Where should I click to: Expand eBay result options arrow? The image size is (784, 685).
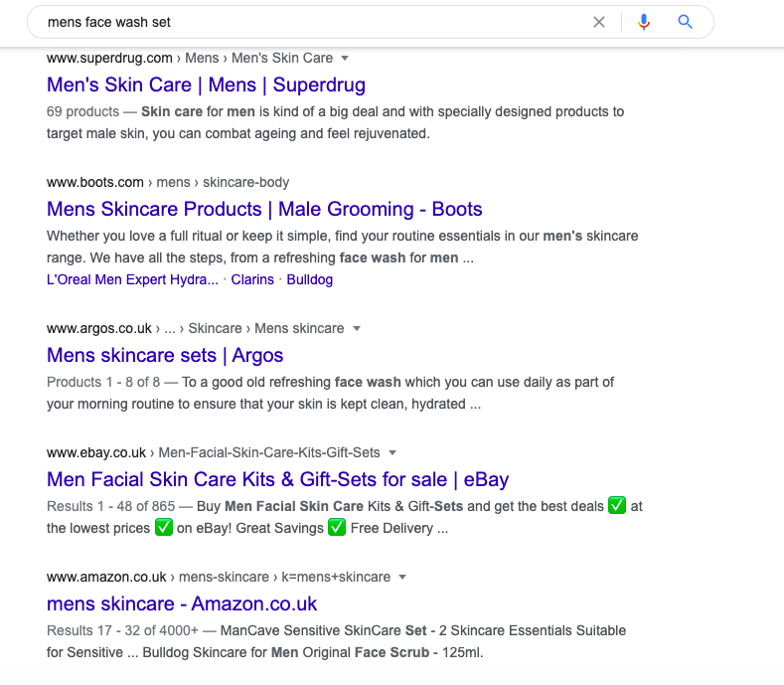[392, 452]
